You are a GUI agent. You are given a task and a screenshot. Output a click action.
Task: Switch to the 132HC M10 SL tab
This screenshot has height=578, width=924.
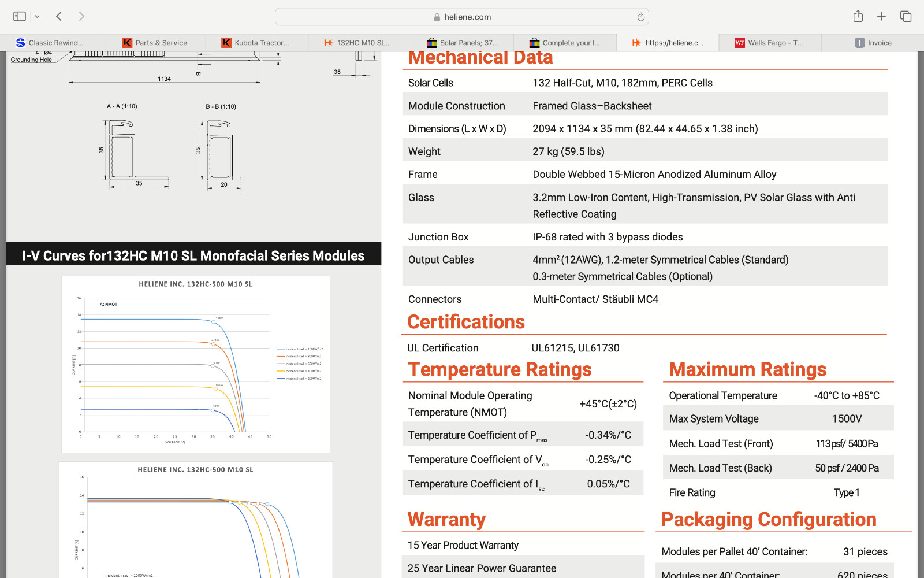tap(359, 43)
